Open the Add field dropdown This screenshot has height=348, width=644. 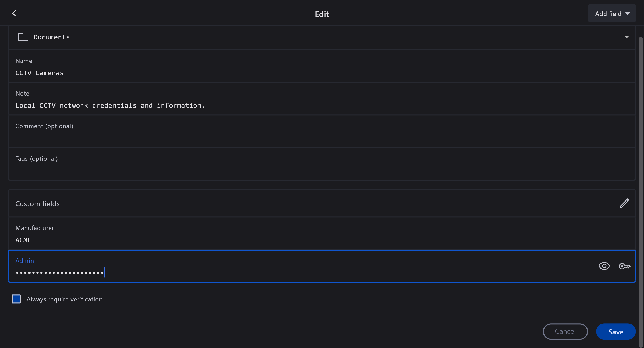coord(612,14)
